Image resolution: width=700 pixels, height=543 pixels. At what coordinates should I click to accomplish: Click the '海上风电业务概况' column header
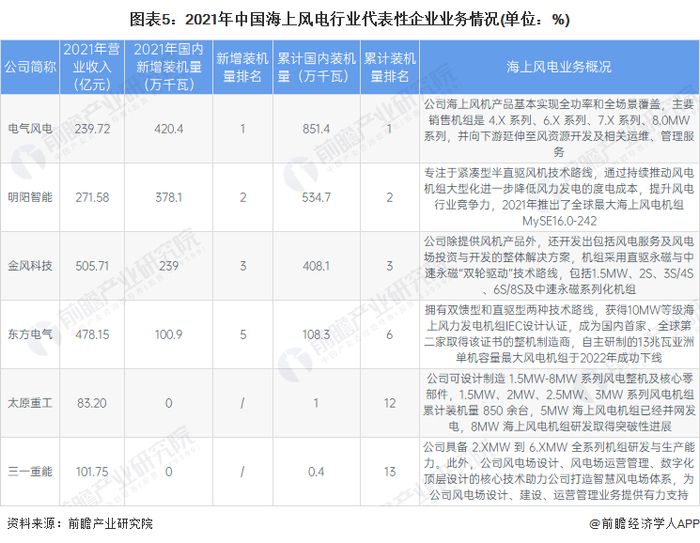[559, 67]
